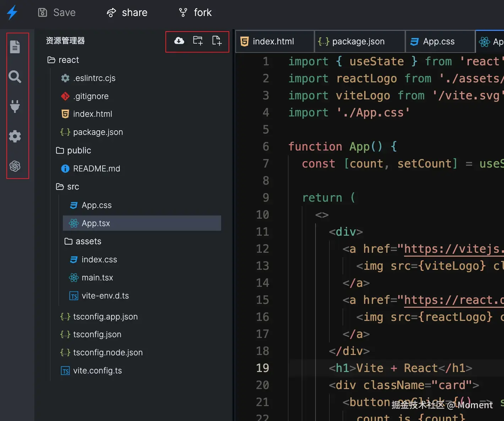This screenshot has height=421, width=504.
Task: Click the gear icon beside .eslintrc.cjs
Action: click(65, 78)
